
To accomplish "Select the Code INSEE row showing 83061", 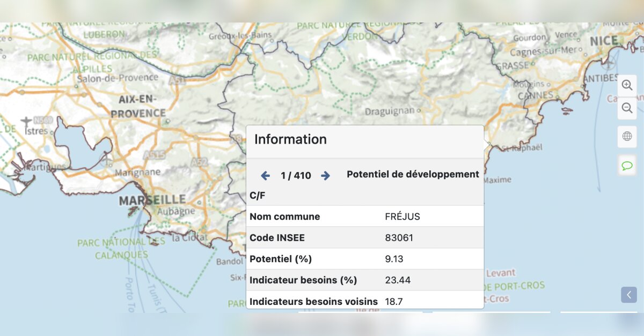I will click(x=365, y=237).
